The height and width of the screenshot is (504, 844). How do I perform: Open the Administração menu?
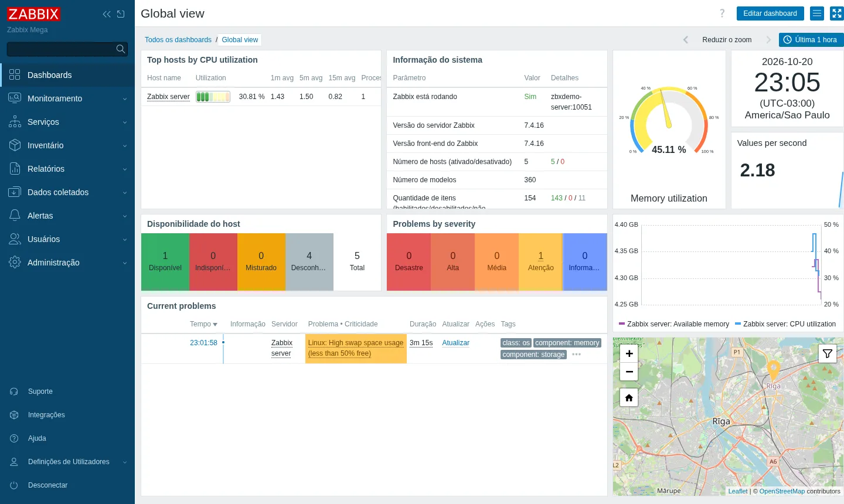click(67, 263)
